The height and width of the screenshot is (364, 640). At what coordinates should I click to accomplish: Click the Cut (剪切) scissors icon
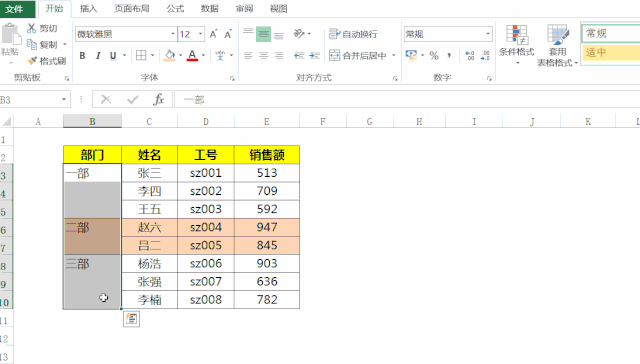pos(32,28)
